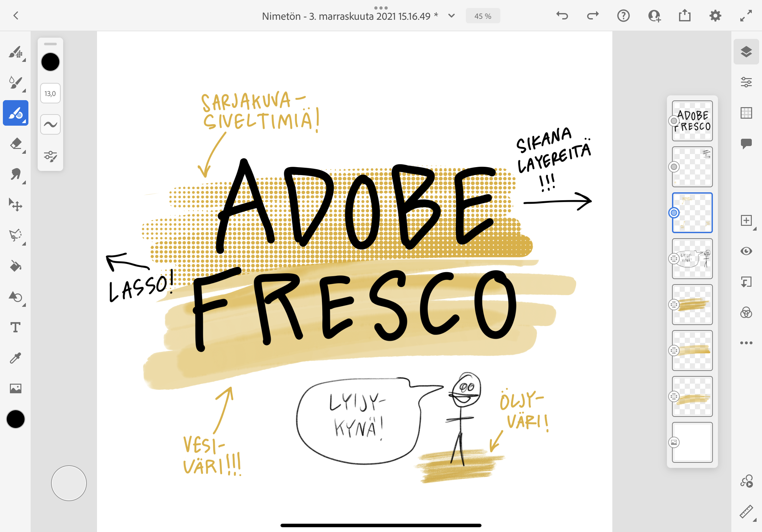The width and height of the screenshot is (762, 532).
Task: Open brush color swatch in brush panel
Action: [50, 62]
